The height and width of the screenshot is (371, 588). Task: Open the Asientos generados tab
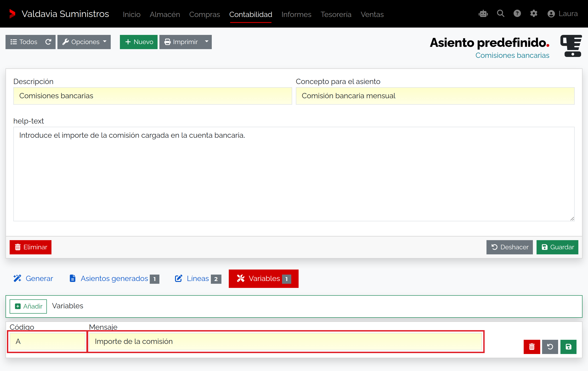114,278
